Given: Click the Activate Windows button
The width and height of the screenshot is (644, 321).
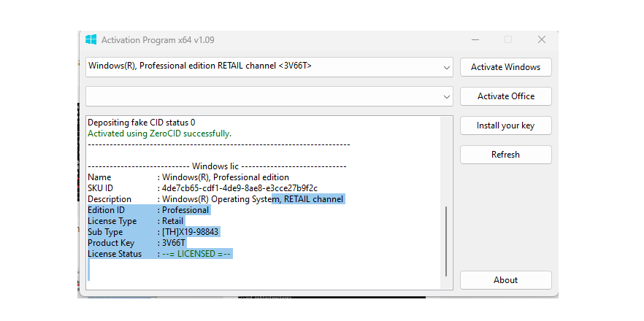Looking at the screenshot, I should click(505, 67).
